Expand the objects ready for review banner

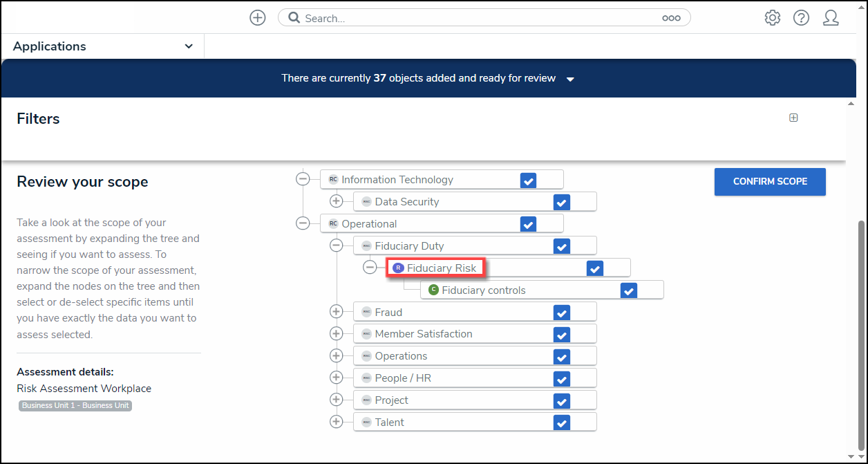570,79
